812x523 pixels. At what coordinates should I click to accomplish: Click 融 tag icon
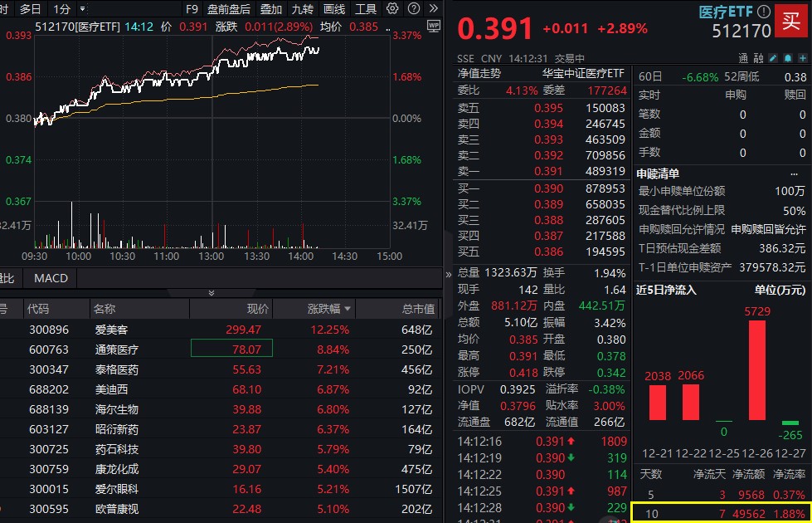pos(759,58)
